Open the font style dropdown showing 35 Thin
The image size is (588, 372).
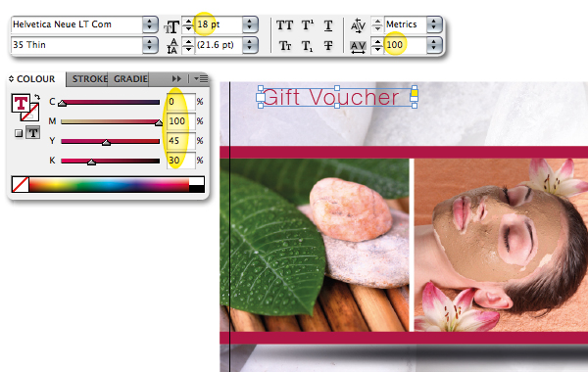click(150, 45)
